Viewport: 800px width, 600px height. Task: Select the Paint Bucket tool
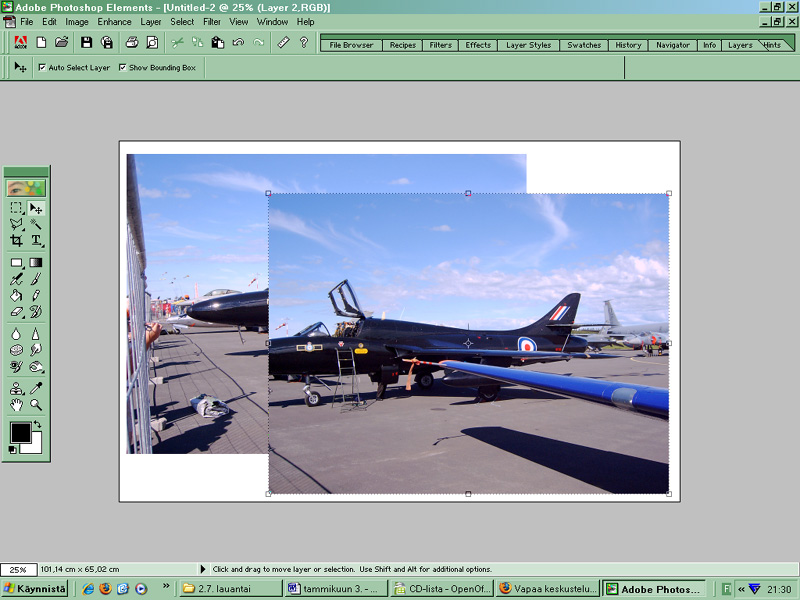pos(16,295)
